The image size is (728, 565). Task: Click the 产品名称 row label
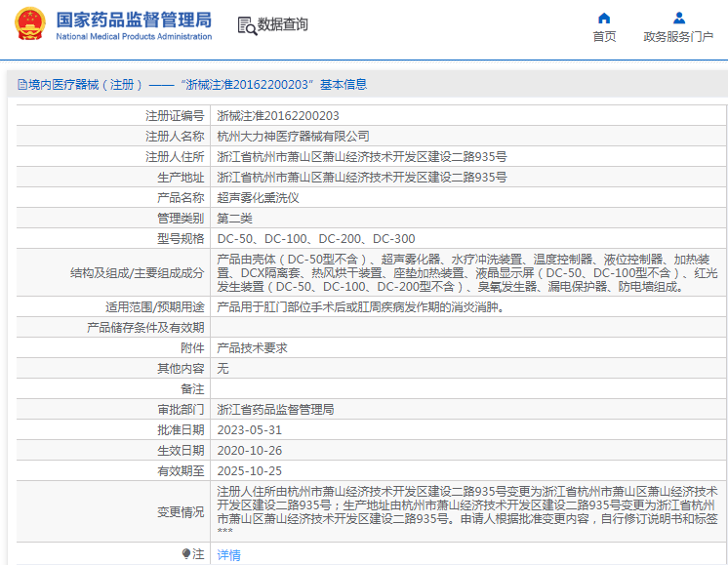pos(181,198)
